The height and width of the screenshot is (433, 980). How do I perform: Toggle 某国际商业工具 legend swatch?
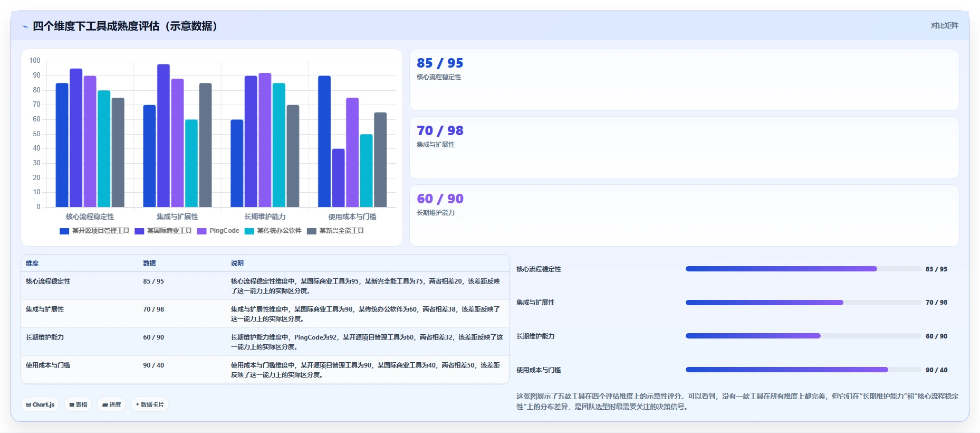(139, 231)
